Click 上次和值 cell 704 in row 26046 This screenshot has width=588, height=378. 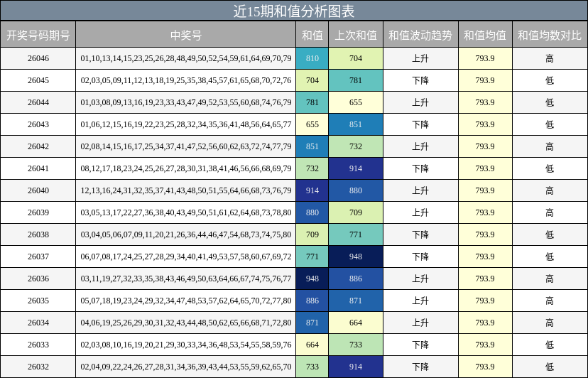[356, 58]
